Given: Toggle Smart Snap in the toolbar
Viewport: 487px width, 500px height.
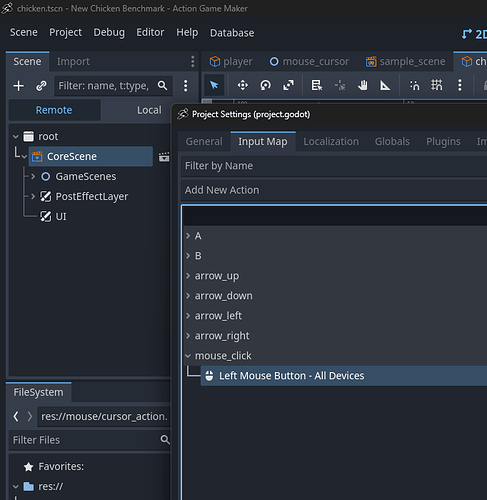Looking at the screenshot, I should click(x=414, y=85).
